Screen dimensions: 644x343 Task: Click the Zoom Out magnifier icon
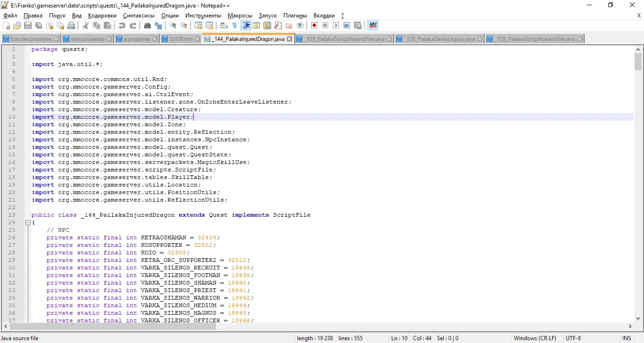(183, 25)
